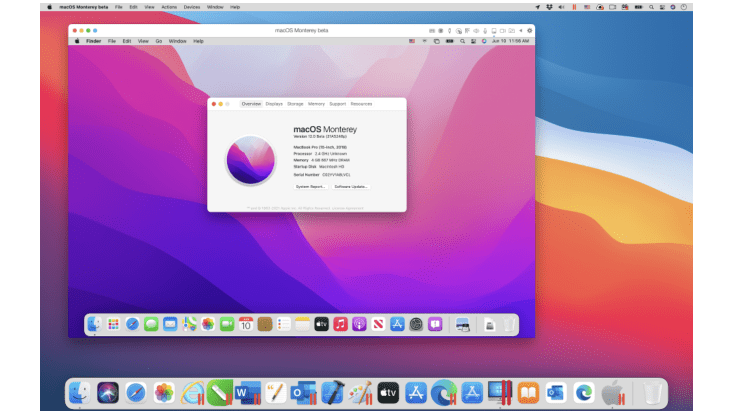Launch Music from the virtual machine's dock
Screen dimensions: 735x413
click(340, 324)
